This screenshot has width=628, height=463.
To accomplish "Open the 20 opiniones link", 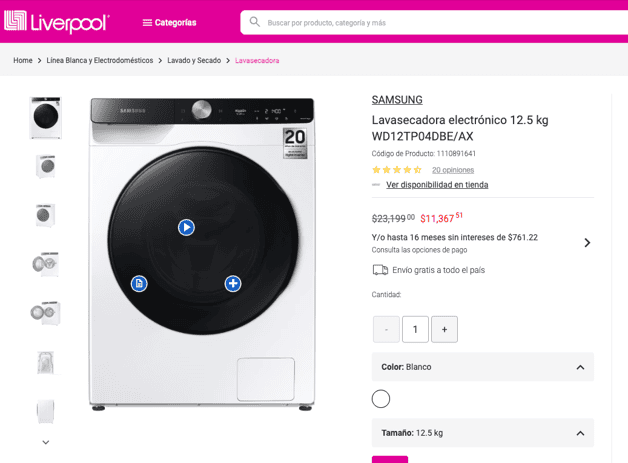I will tap(453, 170).
